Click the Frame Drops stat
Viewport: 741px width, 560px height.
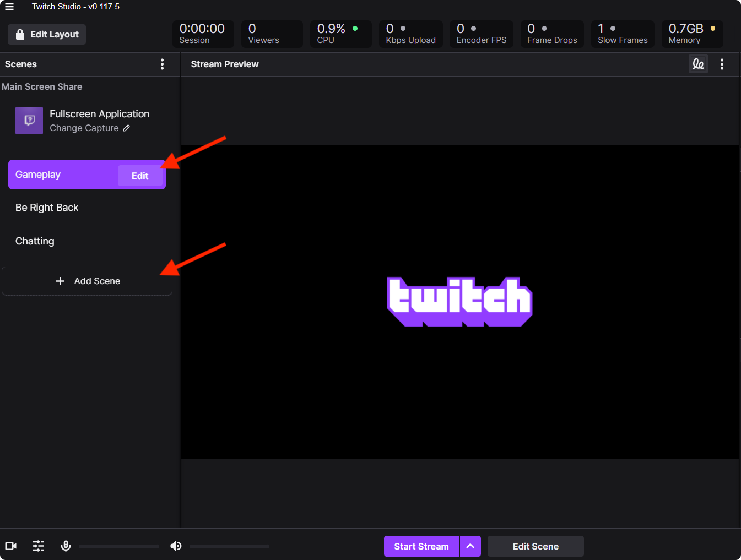click(552, 34)
